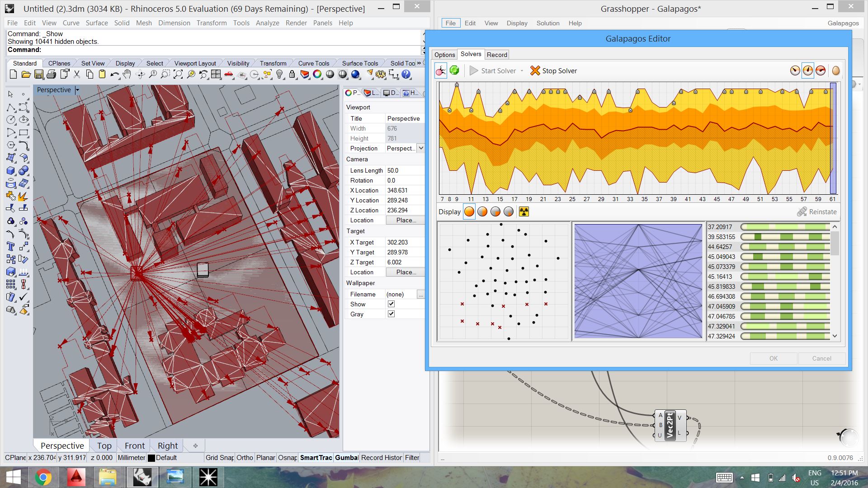
Task: Toggle Planar in status bar
Action: pyautogui.click(x=265, y=458)
